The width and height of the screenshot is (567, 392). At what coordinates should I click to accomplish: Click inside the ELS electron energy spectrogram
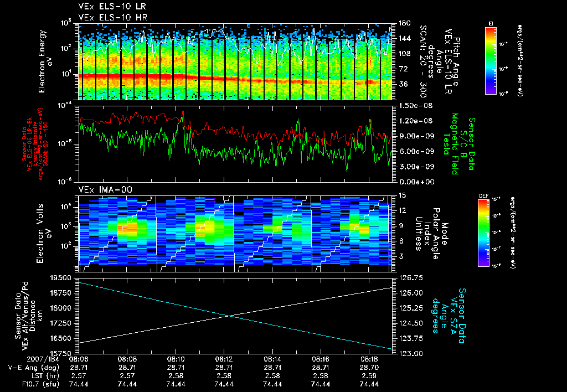click(x=235, y=61)
